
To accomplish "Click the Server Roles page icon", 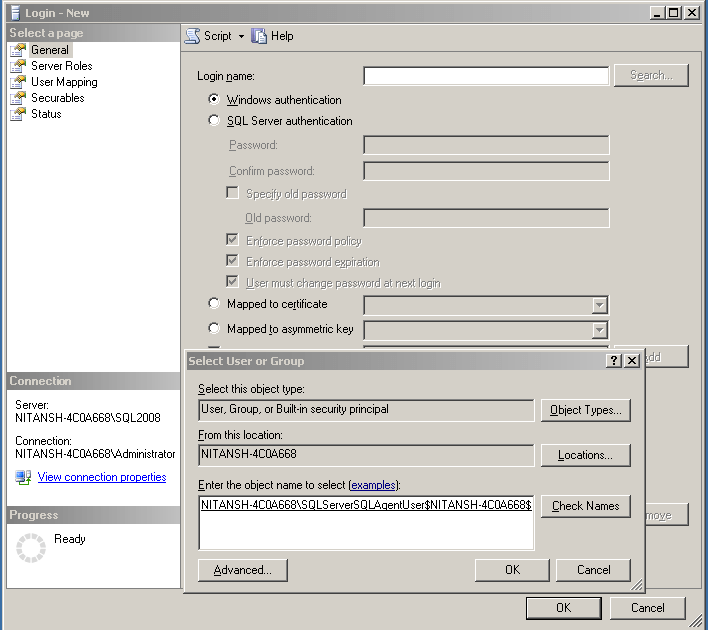I will (18, 66).
